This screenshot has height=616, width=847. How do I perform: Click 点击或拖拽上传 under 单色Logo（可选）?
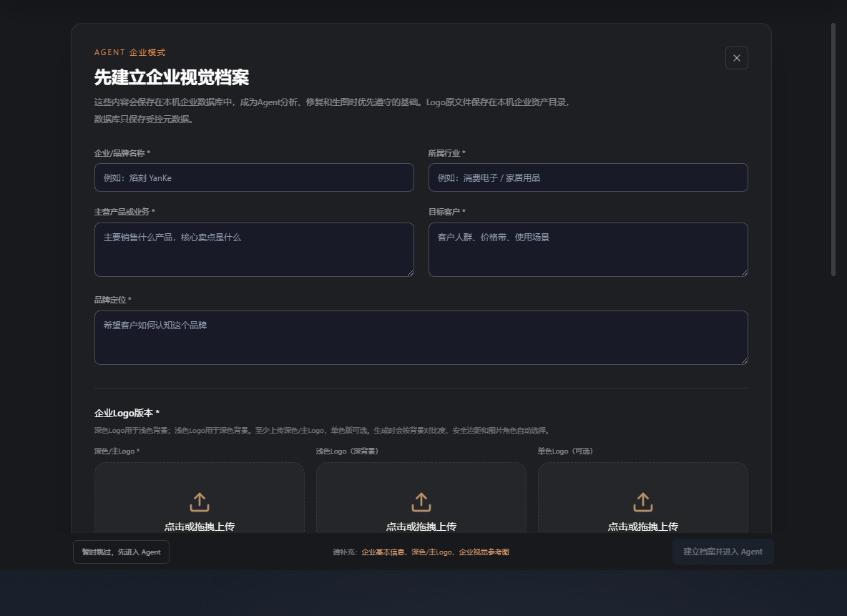[x=643, y=527]
